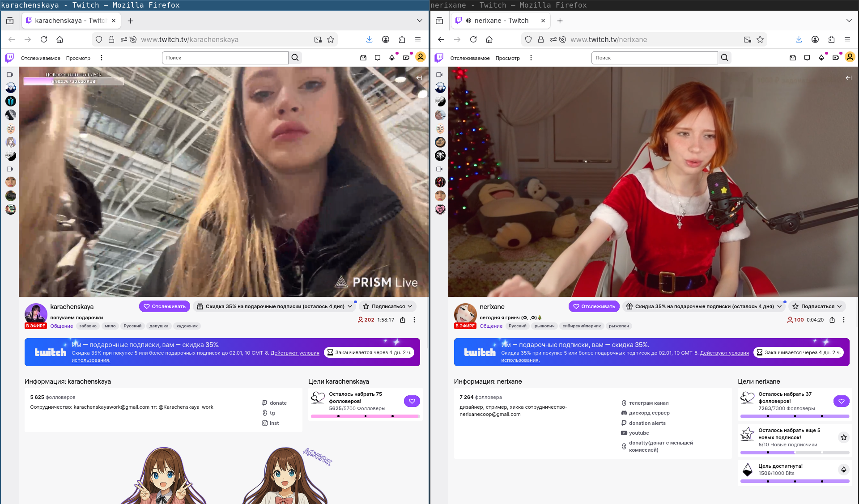Open the donate link in karachenskaya info

(x=278, y=403)
